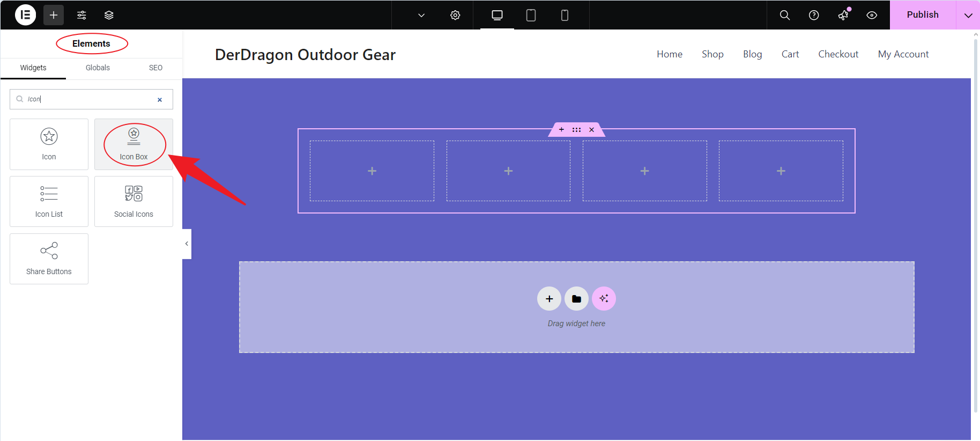The height and width of the screenshot is (441, 980).
Task: Open the Finder search icon
Action: click(784, 15)
